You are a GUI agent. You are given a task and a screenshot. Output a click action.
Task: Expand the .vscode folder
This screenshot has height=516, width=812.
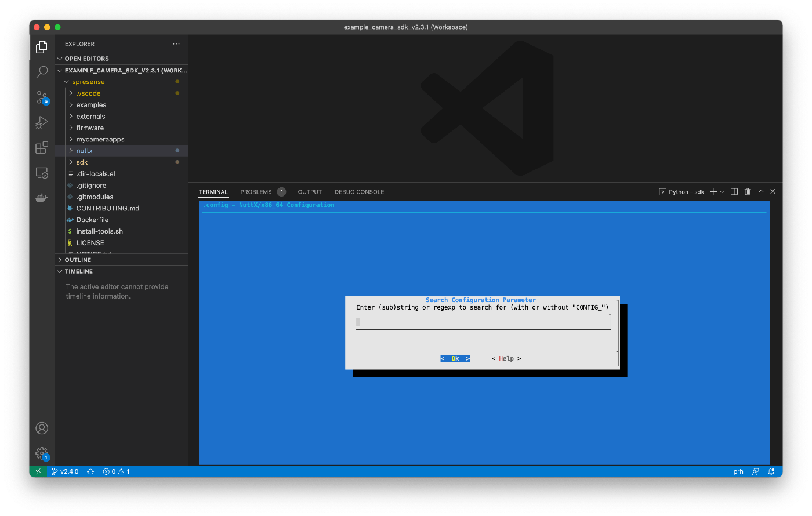tap(122, 93)
